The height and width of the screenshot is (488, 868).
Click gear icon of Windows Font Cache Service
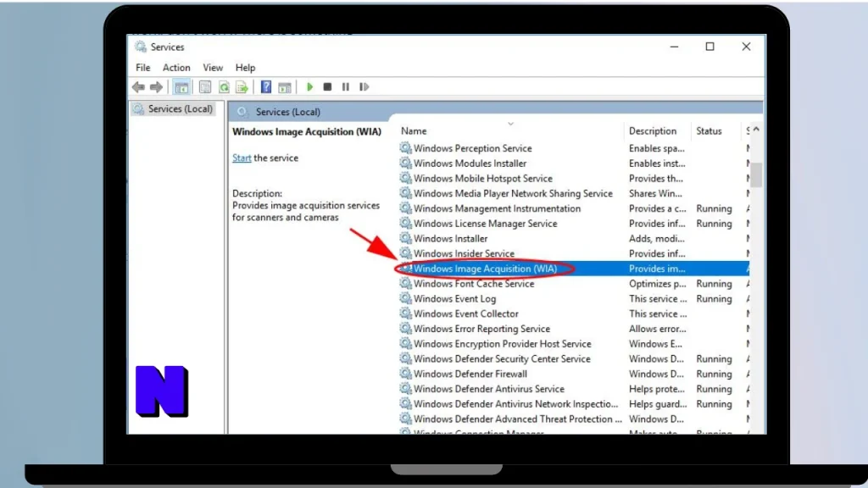[406, 283]
